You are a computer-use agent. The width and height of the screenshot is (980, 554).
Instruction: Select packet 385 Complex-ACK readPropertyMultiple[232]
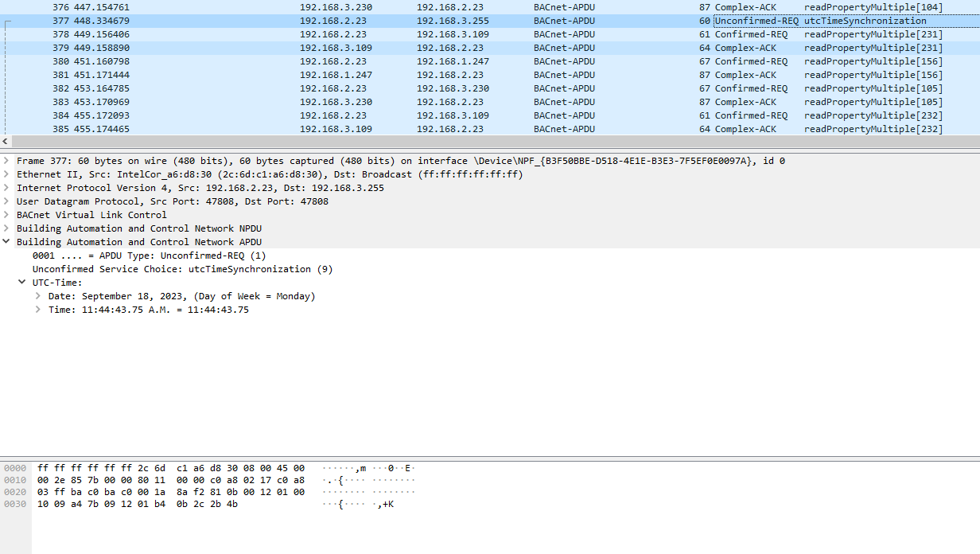[477, 129]
